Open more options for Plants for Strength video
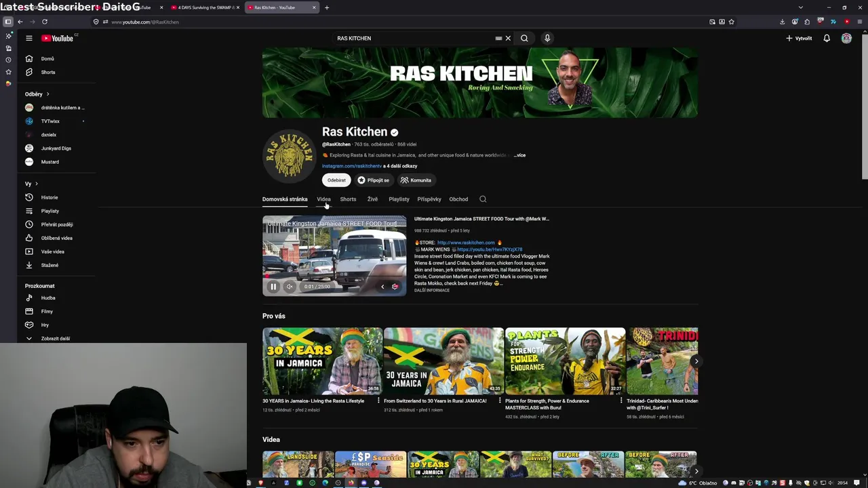This screenshot has height=488, width=868. coord(621,401)
